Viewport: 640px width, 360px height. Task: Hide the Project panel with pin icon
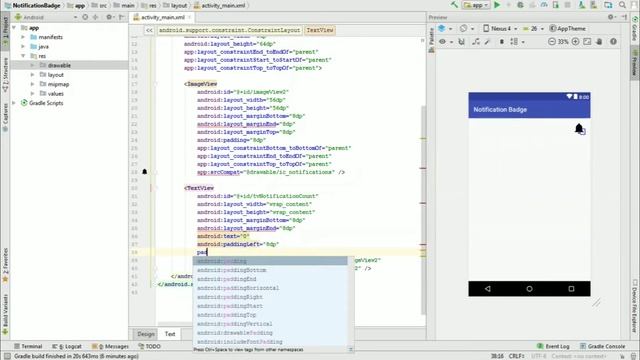tap(122, 17)
